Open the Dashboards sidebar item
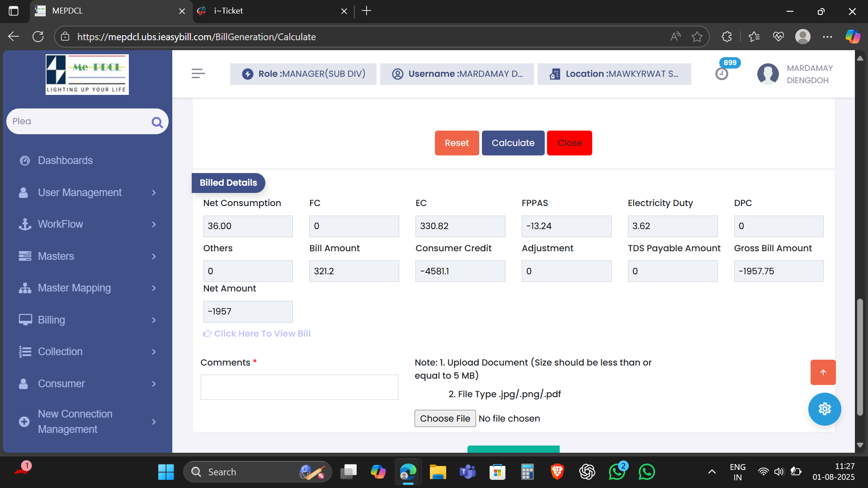The image size is (868, 488). 65,160
